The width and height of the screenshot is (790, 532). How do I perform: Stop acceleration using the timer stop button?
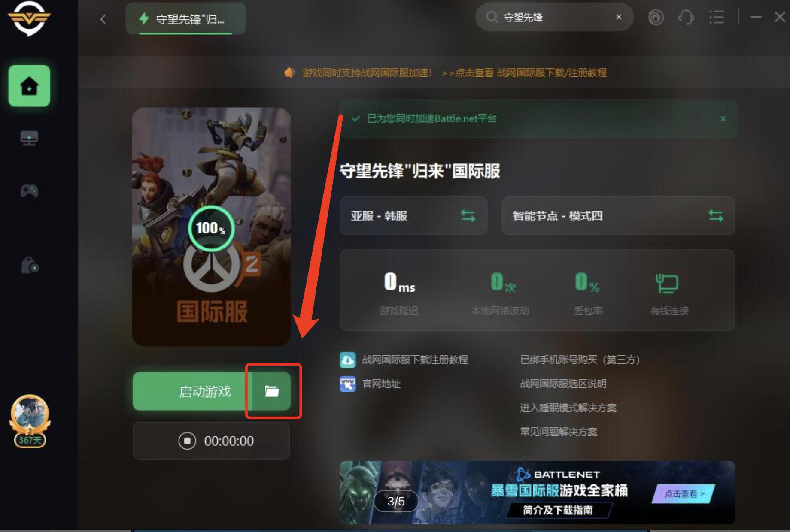coord(187,441)
